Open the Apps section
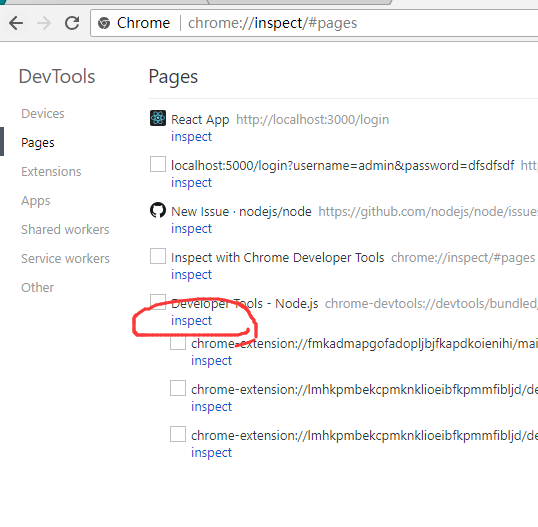The image size is (538, 527). click(x=36, y=201)
